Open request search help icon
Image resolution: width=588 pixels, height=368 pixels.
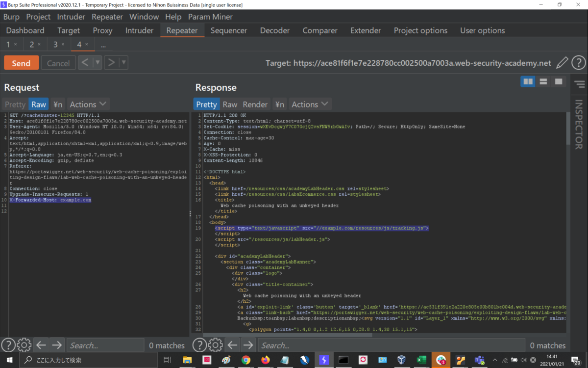[8, 345]
